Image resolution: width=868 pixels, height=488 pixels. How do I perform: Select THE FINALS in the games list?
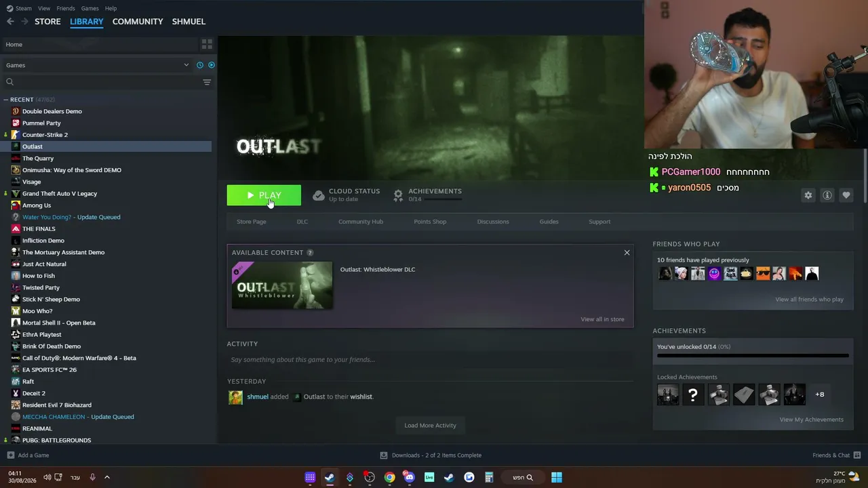tap(39, 229)
